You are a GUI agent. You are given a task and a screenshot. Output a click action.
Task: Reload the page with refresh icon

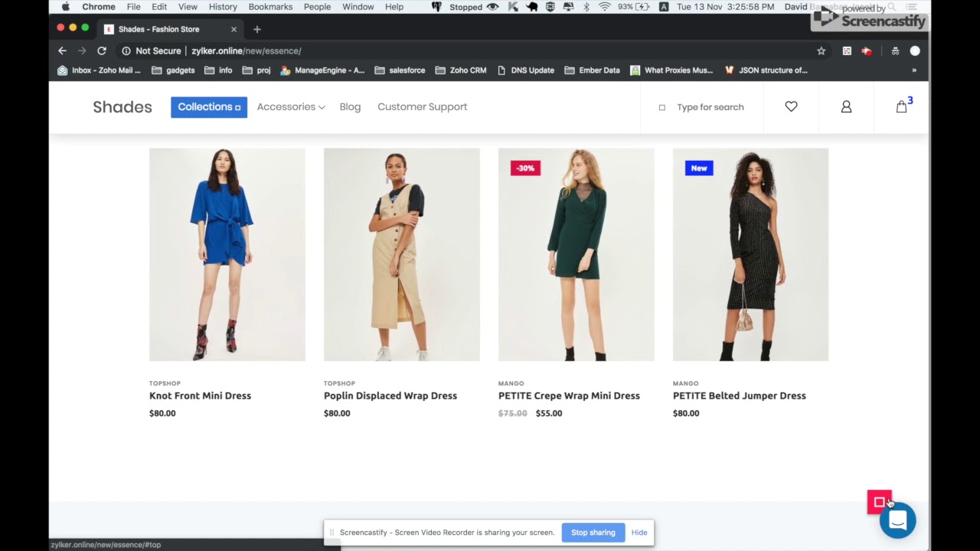click(x=101, y=51)
